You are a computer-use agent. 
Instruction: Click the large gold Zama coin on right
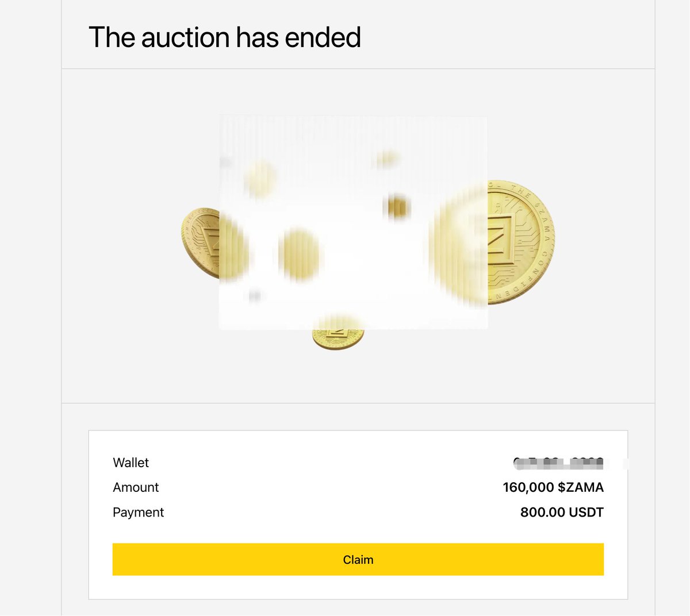[520, 242]
